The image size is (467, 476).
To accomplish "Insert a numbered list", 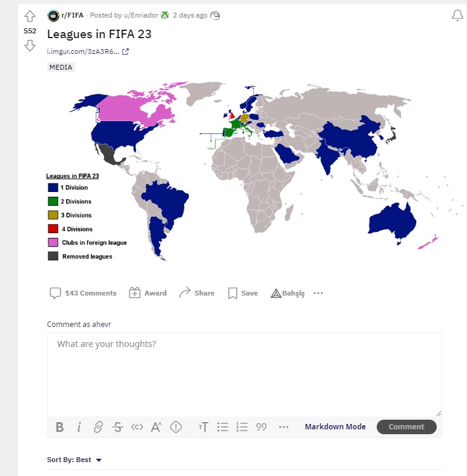I will (x=242, y=427).
